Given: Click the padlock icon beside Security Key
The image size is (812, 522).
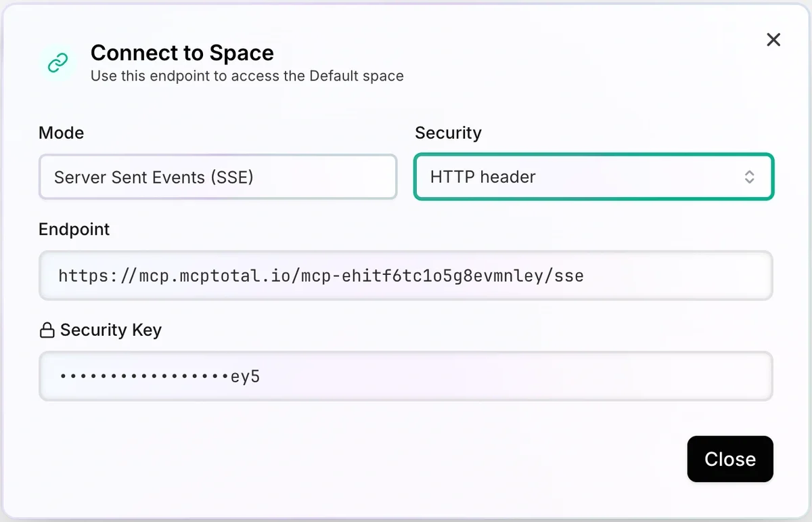Looking at the screenshot, I should [x=47, y=330].
